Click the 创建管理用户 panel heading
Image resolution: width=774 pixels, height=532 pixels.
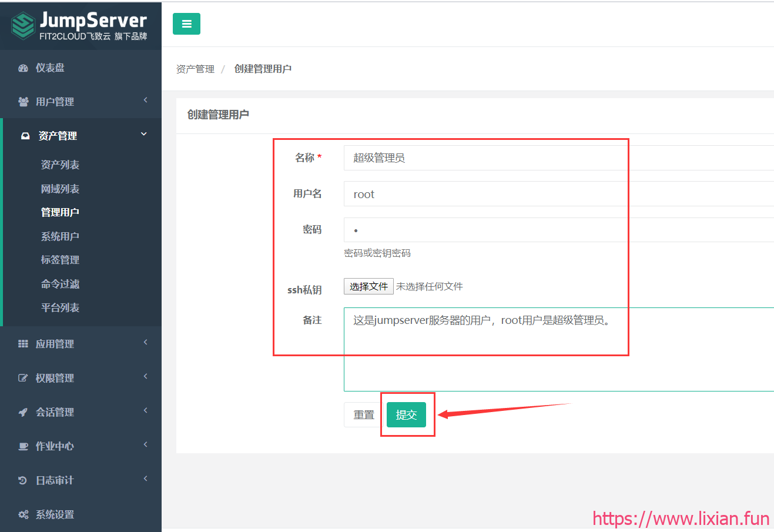click(x=218, y=115)
